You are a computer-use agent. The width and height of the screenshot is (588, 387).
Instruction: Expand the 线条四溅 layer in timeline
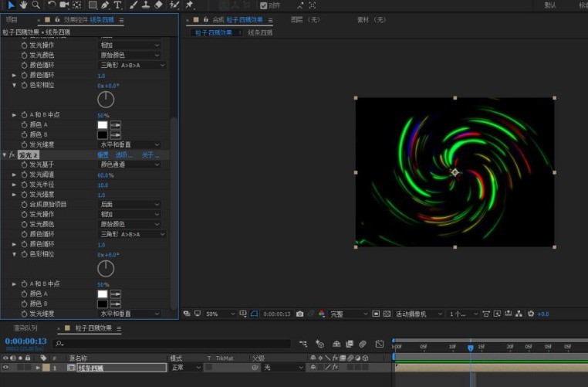click(x=38, y=368)
